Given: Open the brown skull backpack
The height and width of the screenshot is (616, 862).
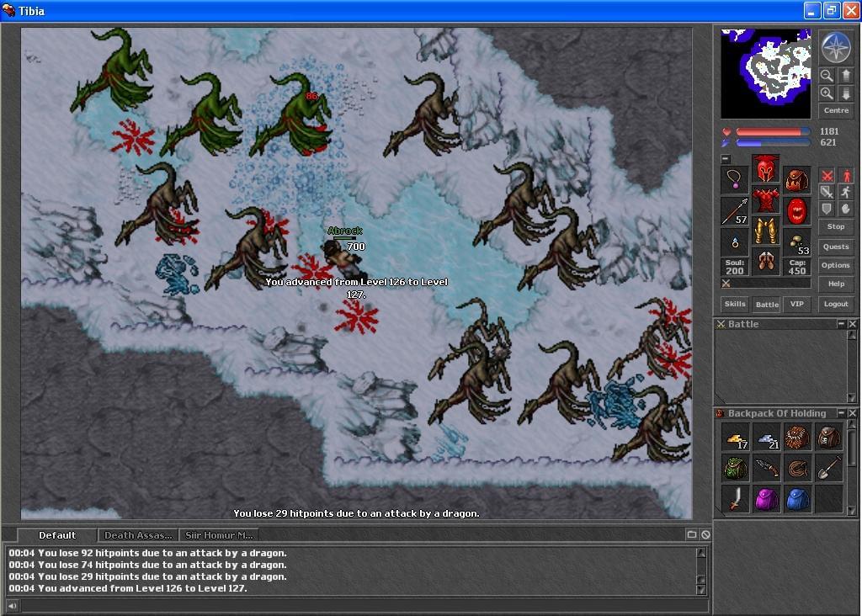Looking at the screenshot, I should (829, 438).
